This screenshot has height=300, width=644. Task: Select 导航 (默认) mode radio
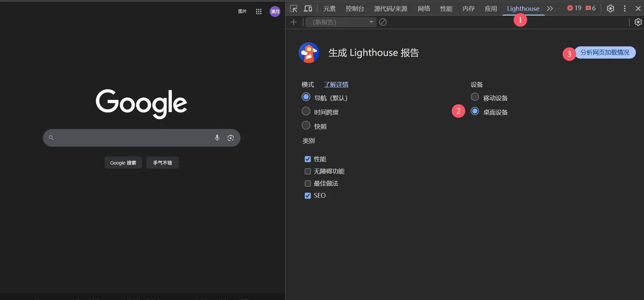pyautogui.click(x=306, y=97)
